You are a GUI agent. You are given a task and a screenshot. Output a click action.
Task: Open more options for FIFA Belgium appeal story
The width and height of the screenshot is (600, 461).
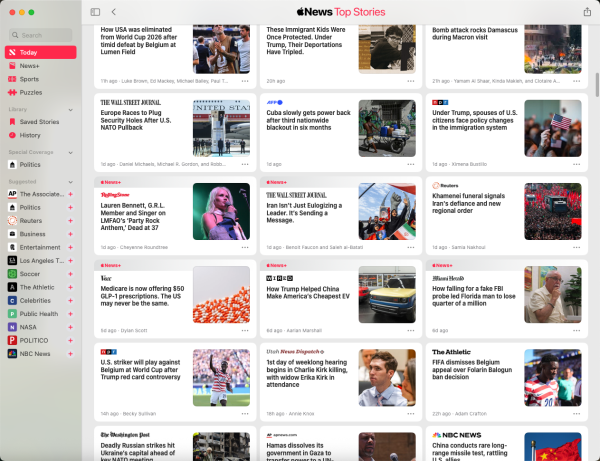coord(576,414)
